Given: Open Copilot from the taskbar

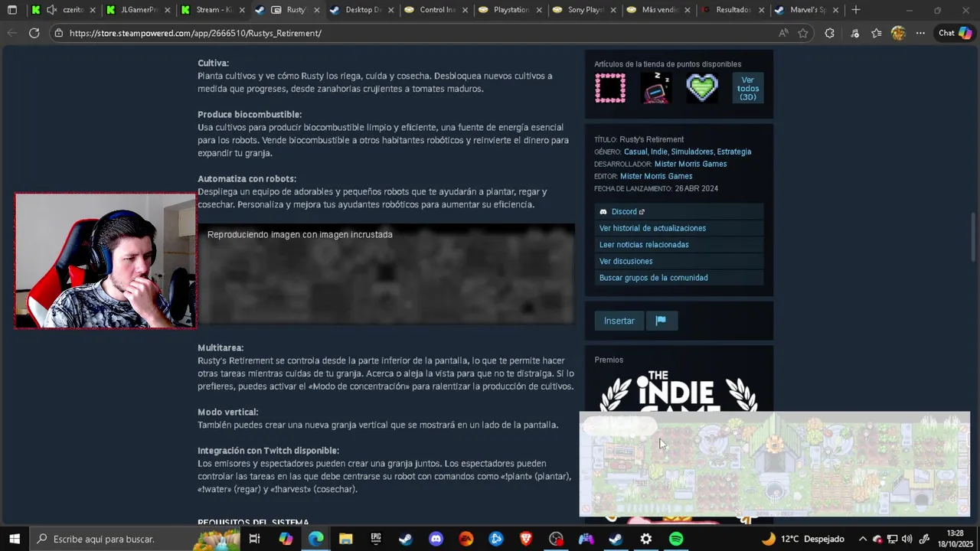Looking at the screenshot, I should tap(286, 539).
